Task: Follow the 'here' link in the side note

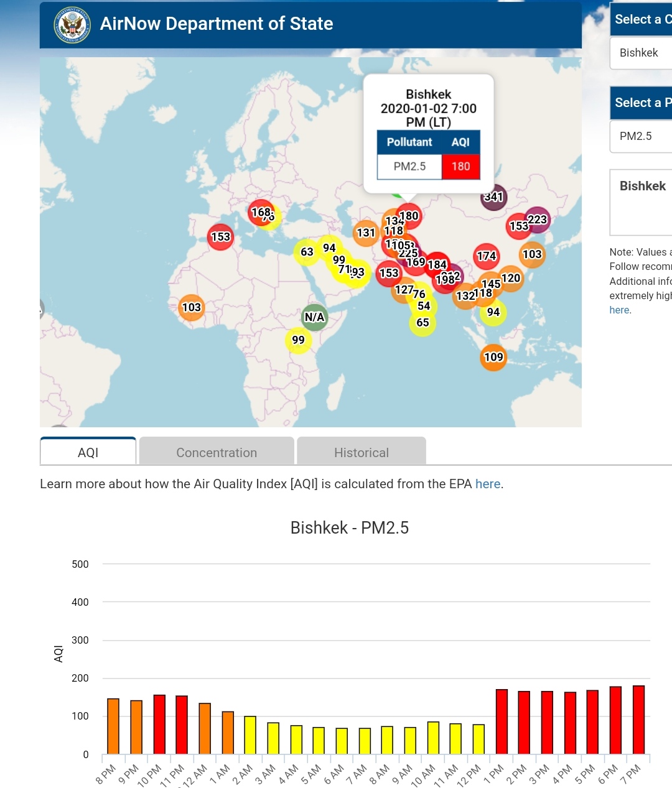Action: pyautogui.click(x=620, y=310)
